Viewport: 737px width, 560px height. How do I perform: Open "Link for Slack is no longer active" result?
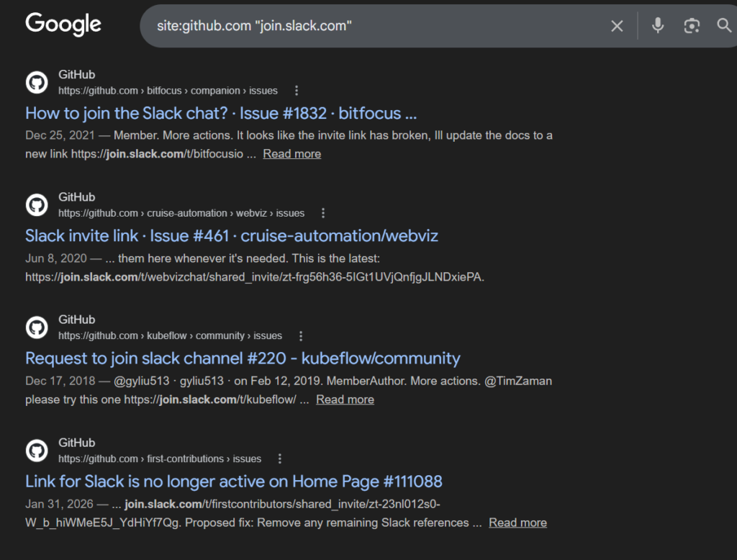pos(233,481)
